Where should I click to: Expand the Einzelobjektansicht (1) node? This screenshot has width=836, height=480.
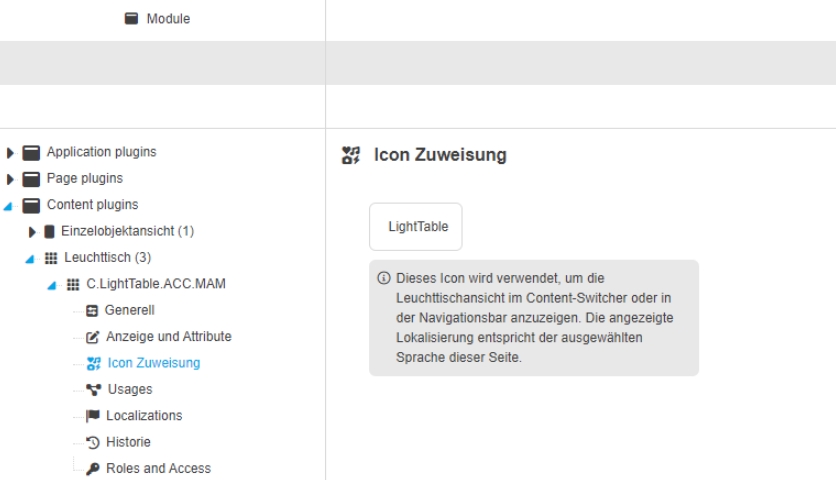tap(32, 232)
